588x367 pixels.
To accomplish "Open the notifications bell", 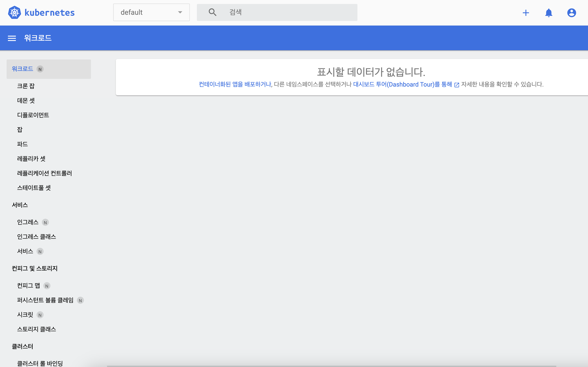I will (x=549, y=13).
